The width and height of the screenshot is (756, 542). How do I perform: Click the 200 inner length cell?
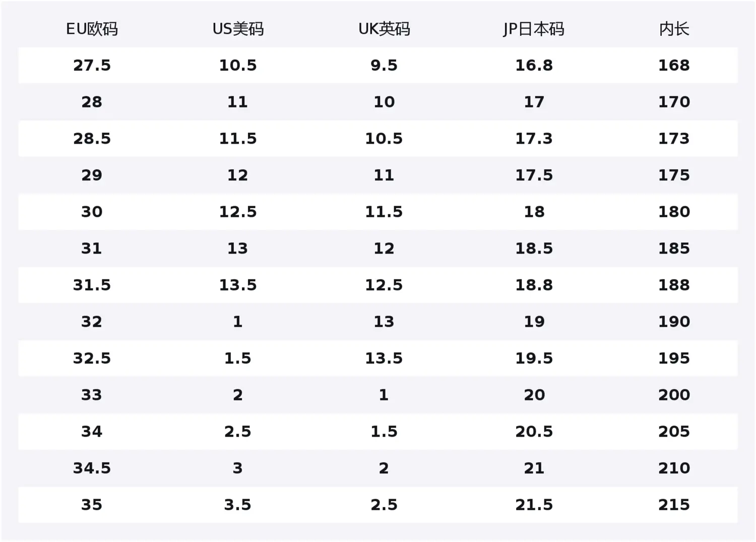click(674, 395)
